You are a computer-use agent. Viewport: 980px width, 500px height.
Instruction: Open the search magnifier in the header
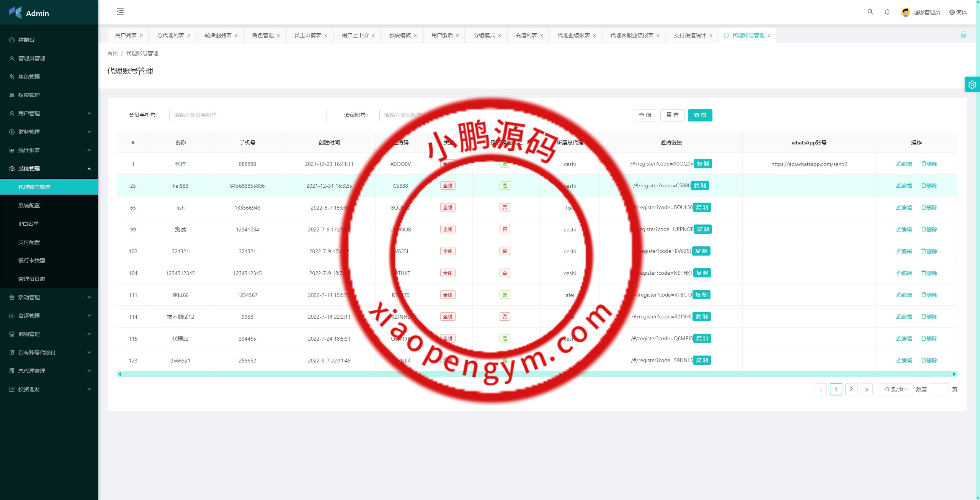tap(870, 12)
